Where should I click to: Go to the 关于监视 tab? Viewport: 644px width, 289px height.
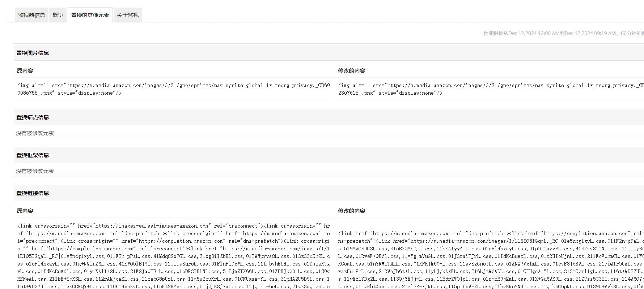[x=128, y=15]
